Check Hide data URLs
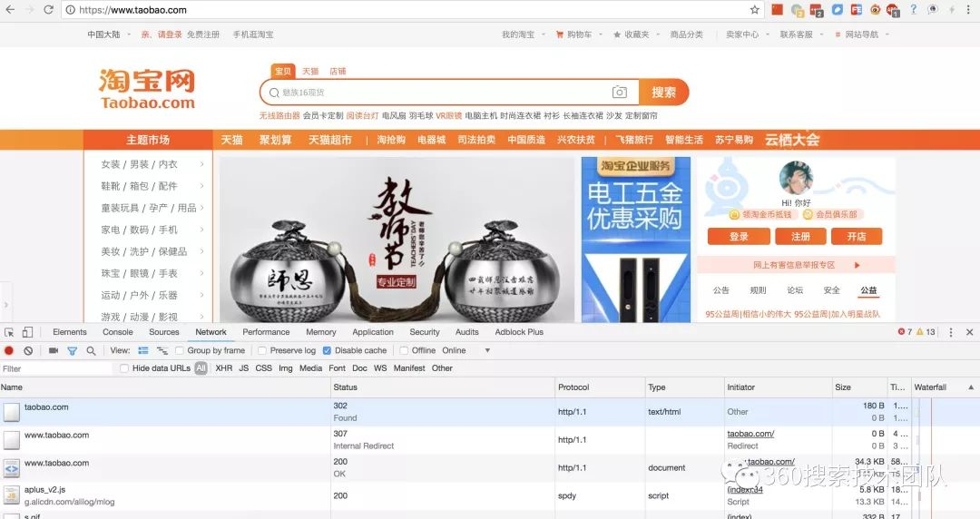 click(124, 368)
